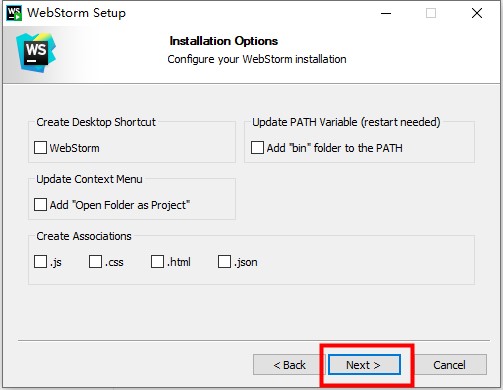Click the Update PATH Variable group label
Image resolution: width=503 pixels, height=390 pixels.
346,122
